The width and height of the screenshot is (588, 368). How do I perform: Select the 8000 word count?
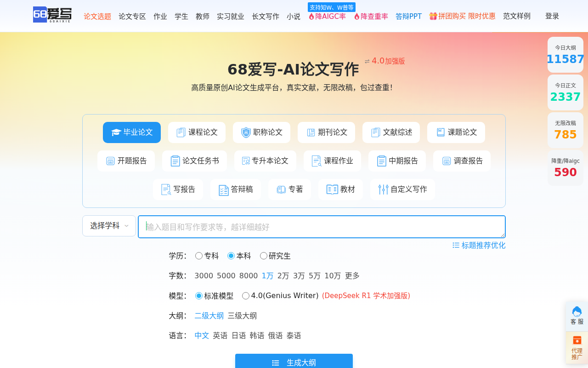pos(249,276)
